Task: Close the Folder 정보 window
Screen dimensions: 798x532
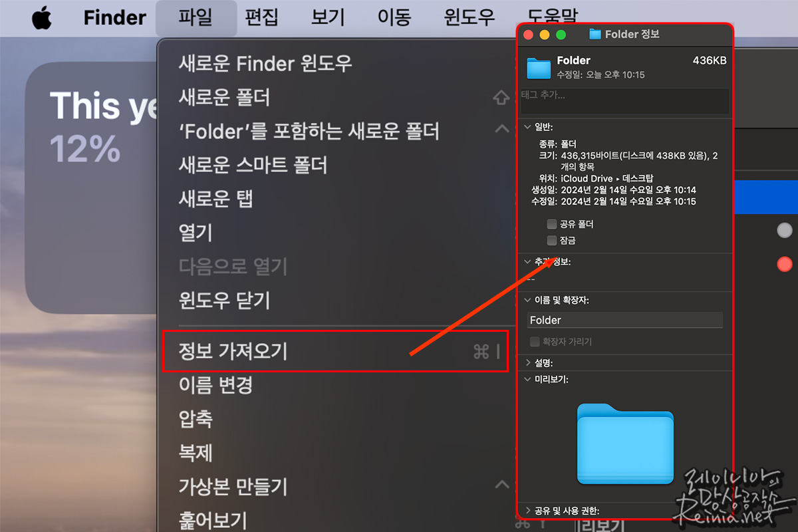Action: tap(529, 35)
